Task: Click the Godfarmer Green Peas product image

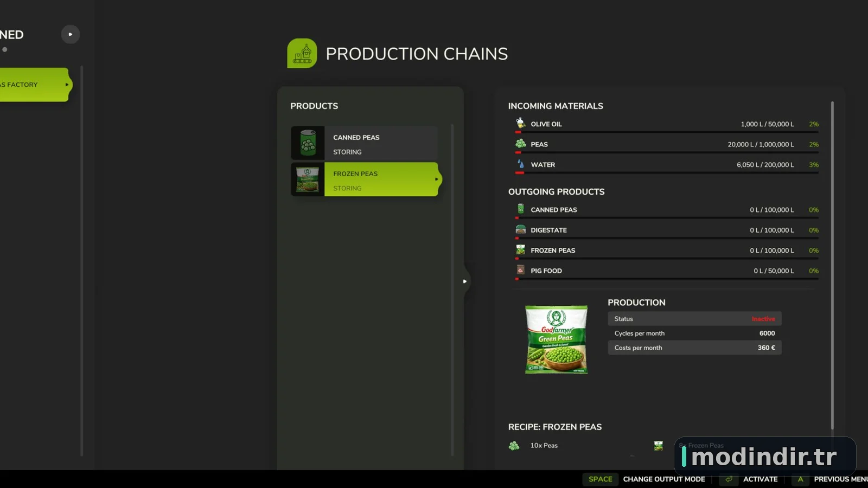Action: (x=556, y=339)
